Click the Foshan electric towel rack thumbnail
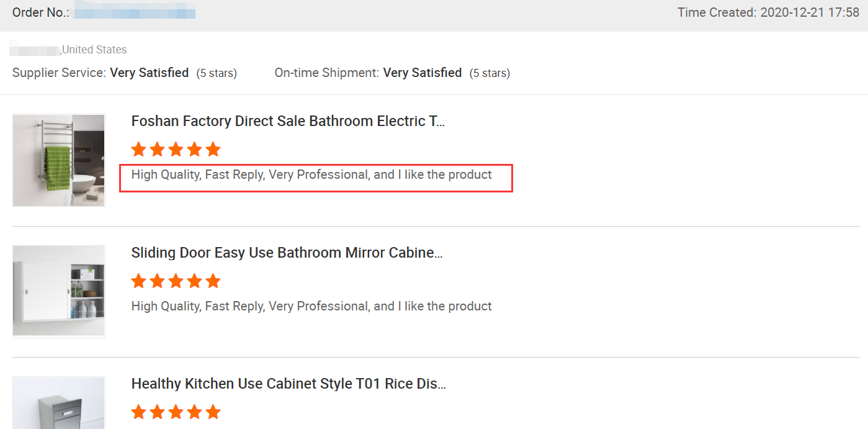 pos(59,160)
